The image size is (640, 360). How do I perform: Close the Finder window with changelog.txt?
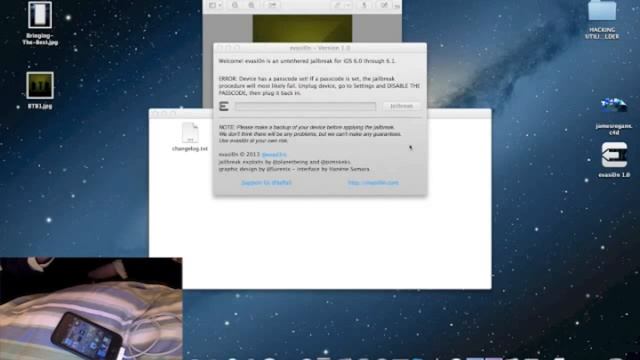(155, 114)
